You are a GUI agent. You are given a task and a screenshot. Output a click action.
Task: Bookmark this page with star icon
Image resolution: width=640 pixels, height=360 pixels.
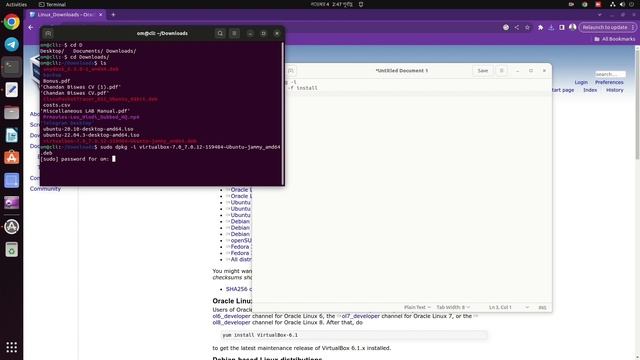click(x=527, y=27)
